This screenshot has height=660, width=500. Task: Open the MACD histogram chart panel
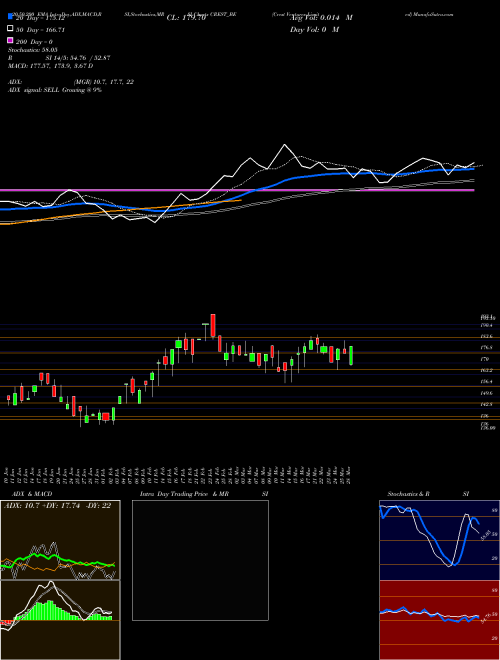point(60,620)
